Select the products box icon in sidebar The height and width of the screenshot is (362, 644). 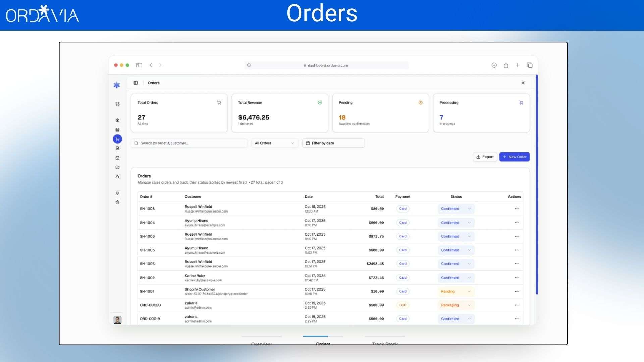[117, 120]
